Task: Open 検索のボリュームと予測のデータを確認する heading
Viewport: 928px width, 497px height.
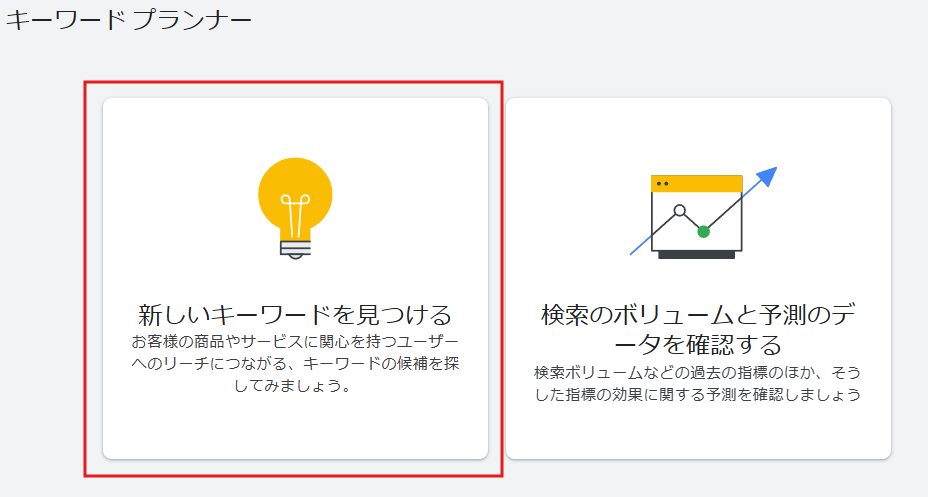Action: coord(698,330)
